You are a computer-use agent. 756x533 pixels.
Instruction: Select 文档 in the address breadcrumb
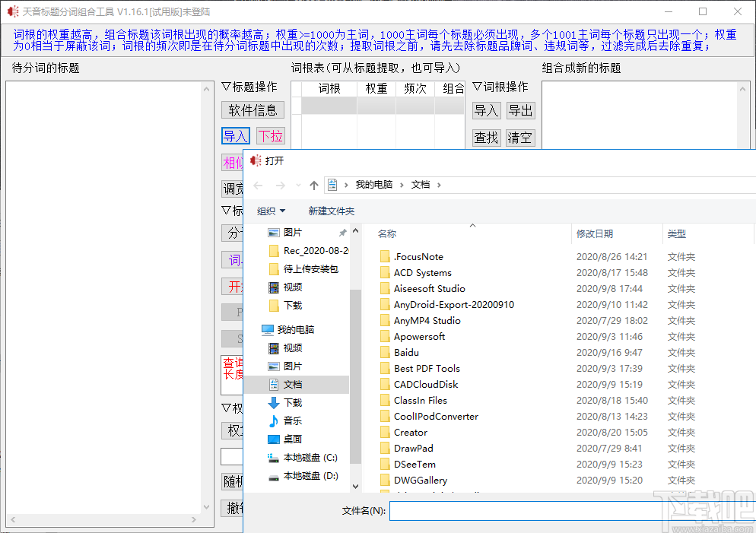tap(421, 185)
